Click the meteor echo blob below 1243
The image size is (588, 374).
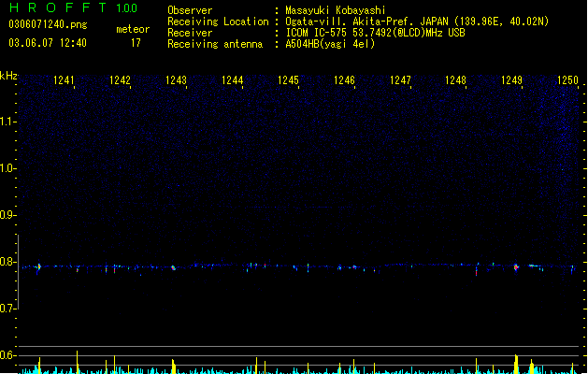[173, 267]
